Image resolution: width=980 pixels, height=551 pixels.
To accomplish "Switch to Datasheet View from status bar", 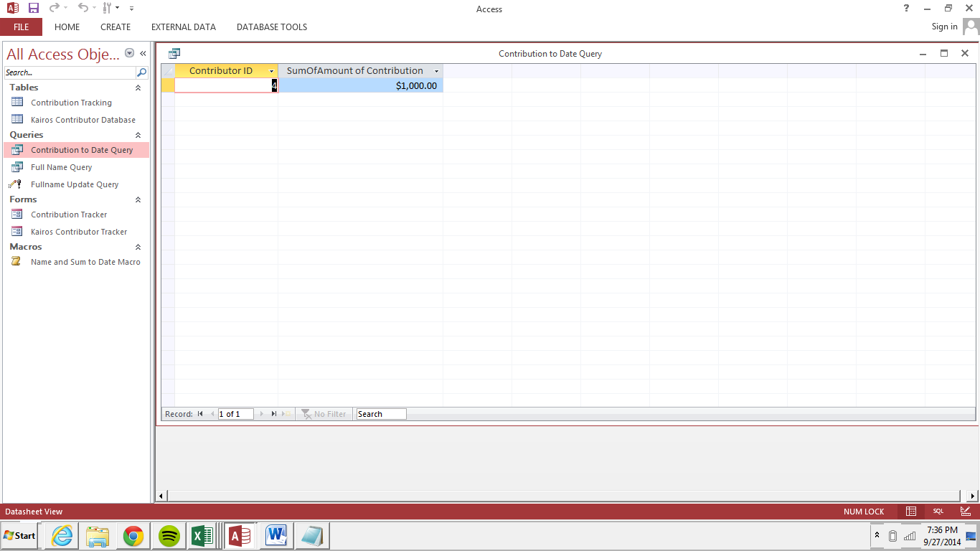I will click(911, 512).
